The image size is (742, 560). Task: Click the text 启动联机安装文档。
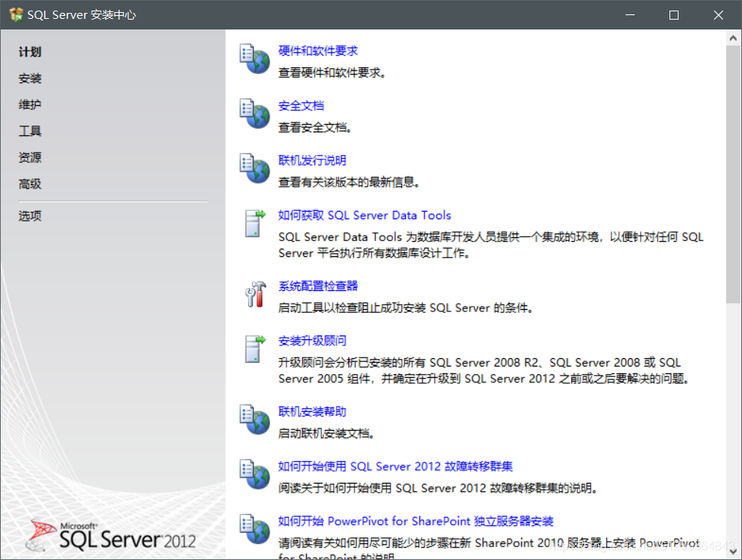click(326, 434)
